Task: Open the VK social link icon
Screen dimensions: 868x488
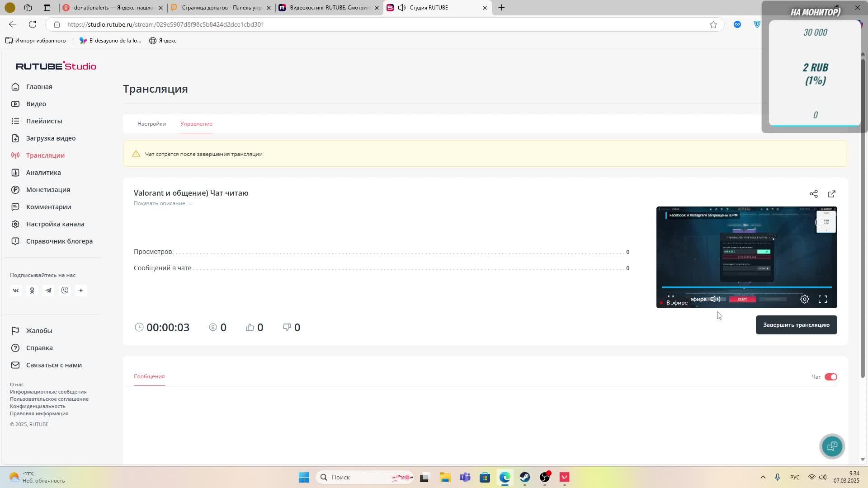Action: tap(16, 291)
